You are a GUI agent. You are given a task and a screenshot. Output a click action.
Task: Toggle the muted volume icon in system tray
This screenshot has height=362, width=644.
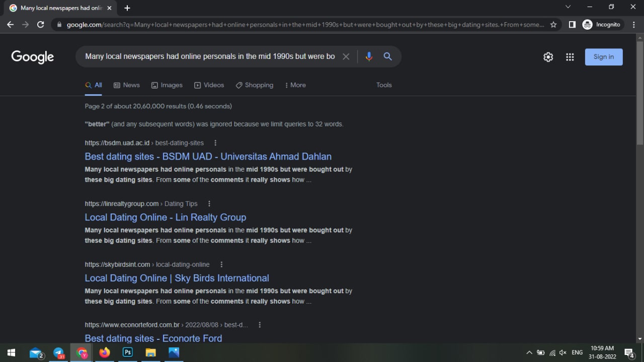563,352
